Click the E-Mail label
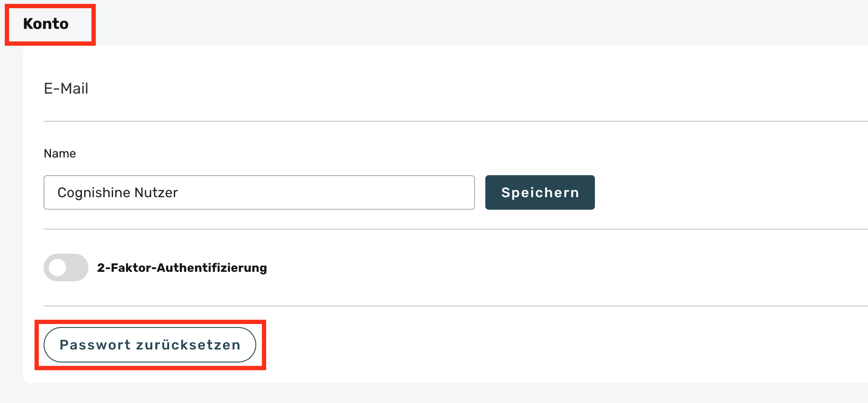The height and width of the screenshot is (403, 868). coord(66,88)
